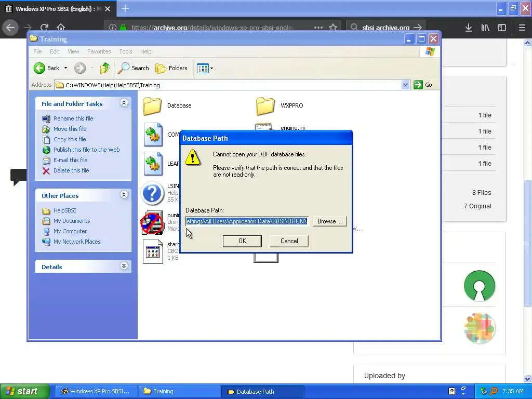Select the uninstall program icon

tap(152, 222)
